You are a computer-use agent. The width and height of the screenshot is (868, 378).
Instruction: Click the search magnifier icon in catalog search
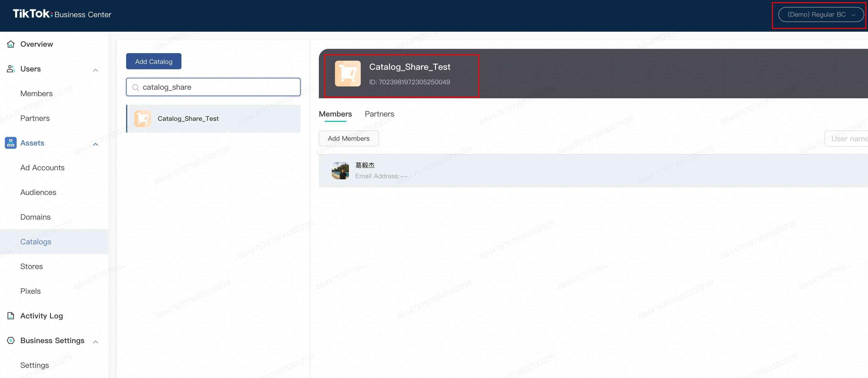(136, 87)
